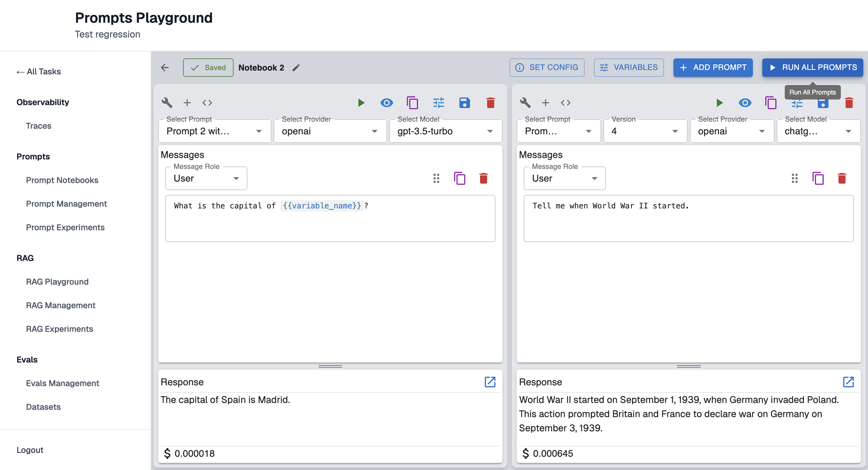Run the left prompt with green play icon
868x470 pixels.
(361, 102)
